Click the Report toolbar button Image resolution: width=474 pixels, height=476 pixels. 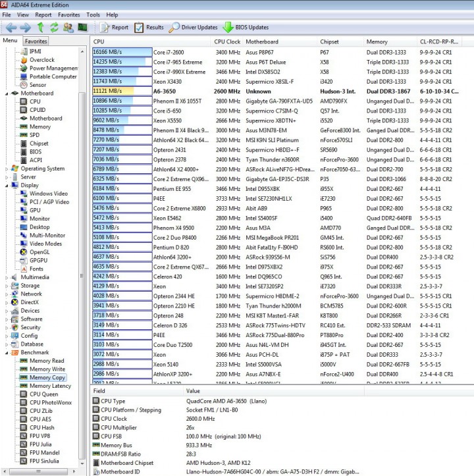pyautogui.click(x=114, y=28)
